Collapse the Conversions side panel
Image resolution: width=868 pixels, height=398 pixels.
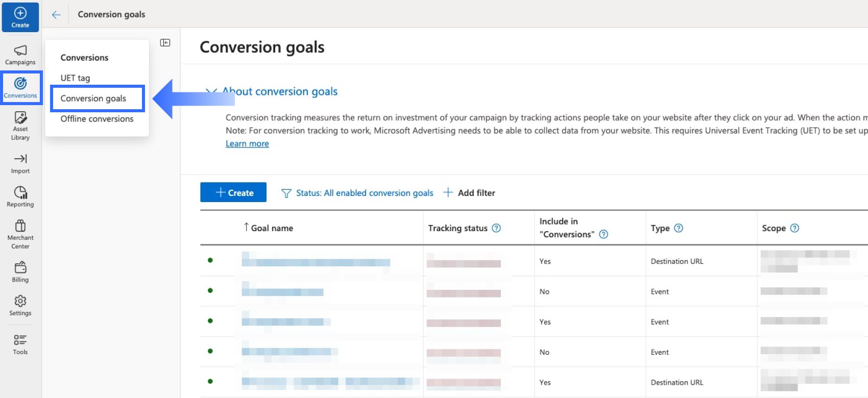pyautogui.click(x=165, y=43)
